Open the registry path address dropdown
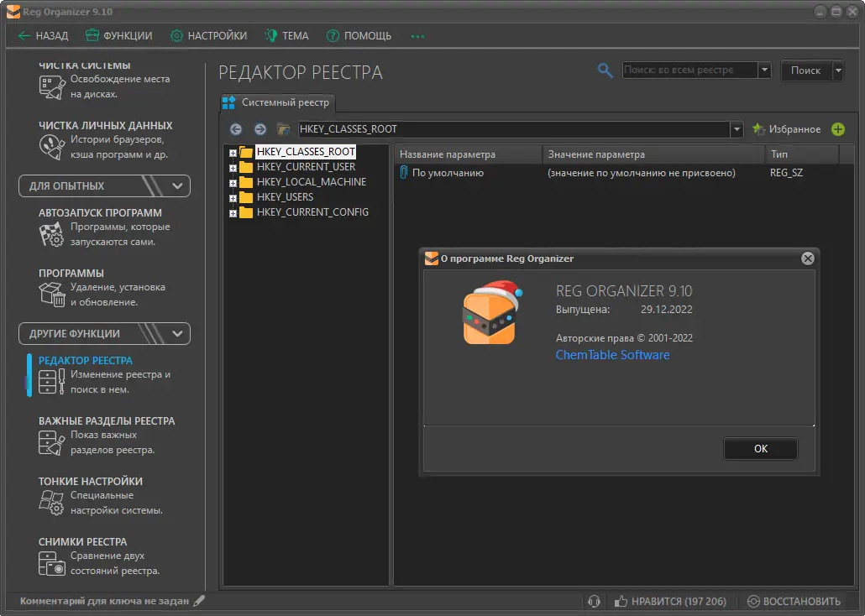The image size is (865, 616). point(737,129)
